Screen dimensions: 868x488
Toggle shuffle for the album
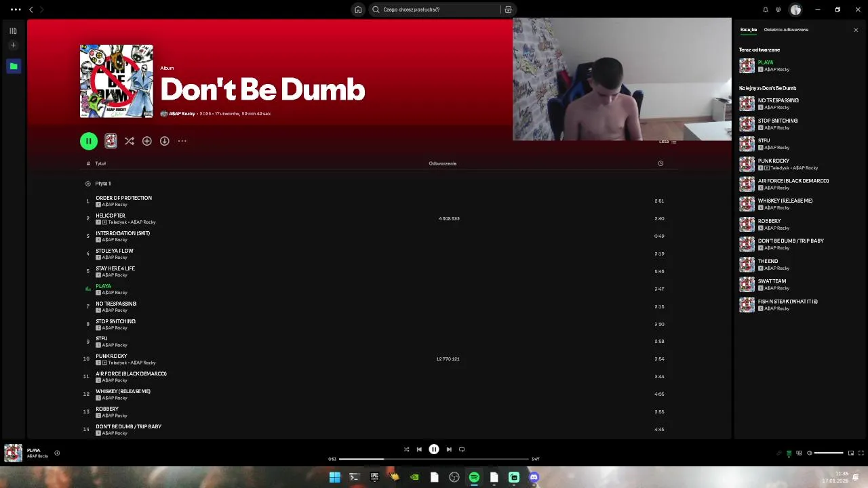[x=129, y=141]
